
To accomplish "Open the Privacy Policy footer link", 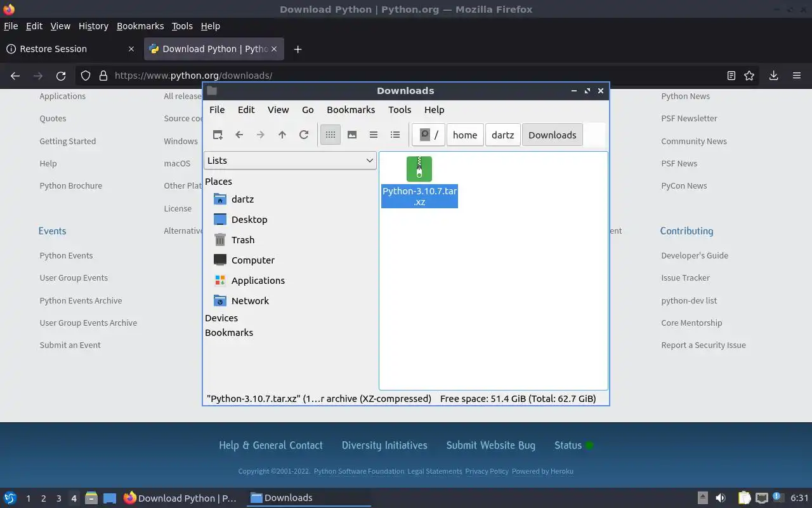I will click(487, 471).
